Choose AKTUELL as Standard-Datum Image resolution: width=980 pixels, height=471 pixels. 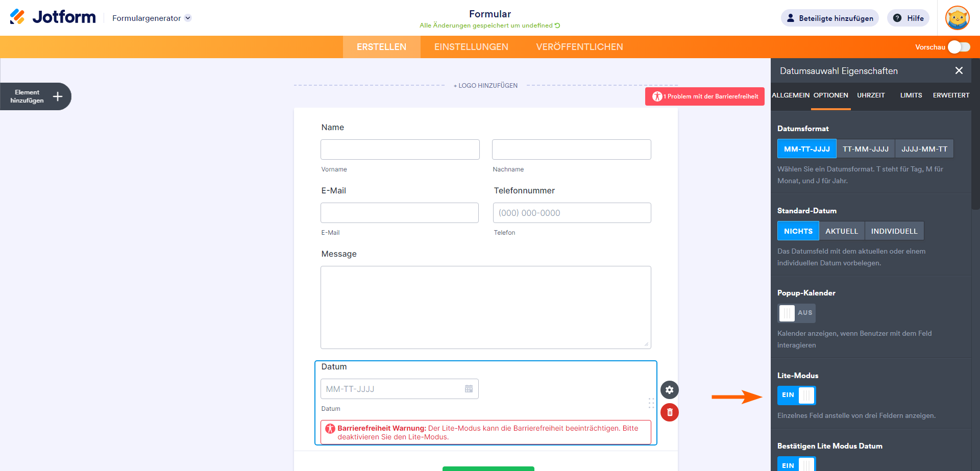click(x=841, y=231)
